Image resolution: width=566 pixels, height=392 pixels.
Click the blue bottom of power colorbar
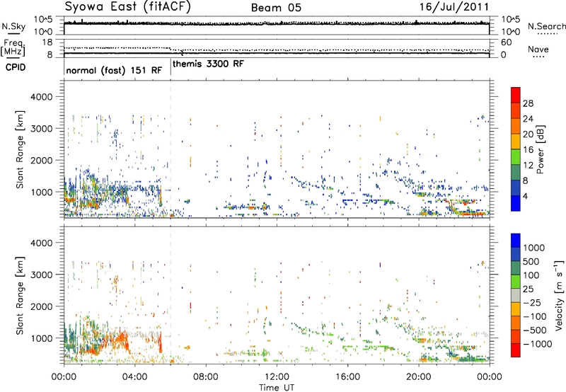click(x=516, y=203)
